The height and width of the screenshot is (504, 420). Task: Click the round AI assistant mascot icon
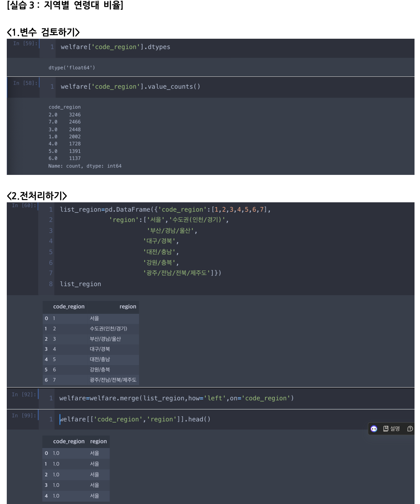tap(374, 428)
